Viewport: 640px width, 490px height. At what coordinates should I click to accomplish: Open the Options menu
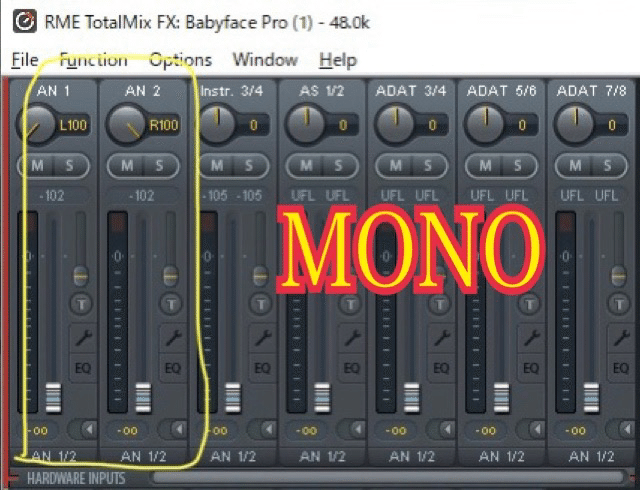pyautogui.click(x=180, y=60)
